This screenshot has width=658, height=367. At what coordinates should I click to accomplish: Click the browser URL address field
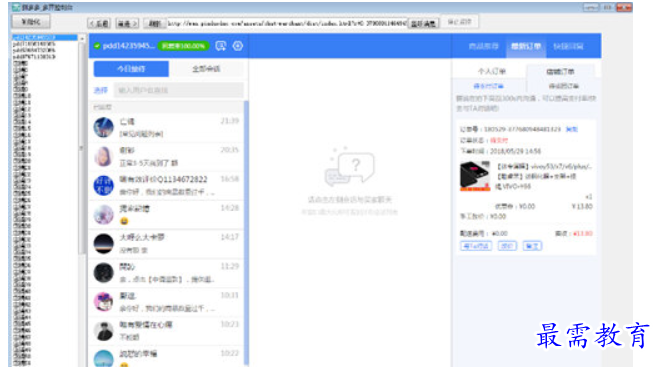[287, 23]
